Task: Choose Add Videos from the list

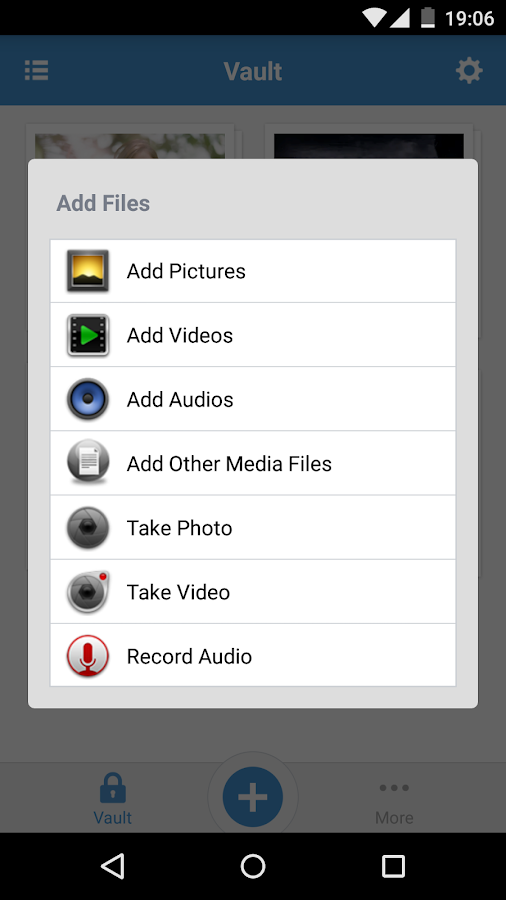Action: pyautogui.click(x=253, y=335)
